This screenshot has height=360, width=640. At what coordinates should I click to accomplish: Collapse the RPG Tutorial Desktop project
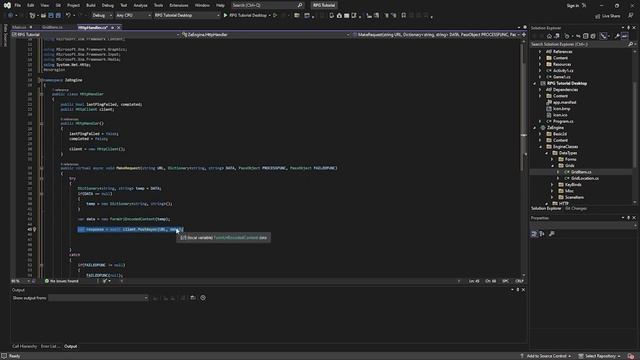534,83
